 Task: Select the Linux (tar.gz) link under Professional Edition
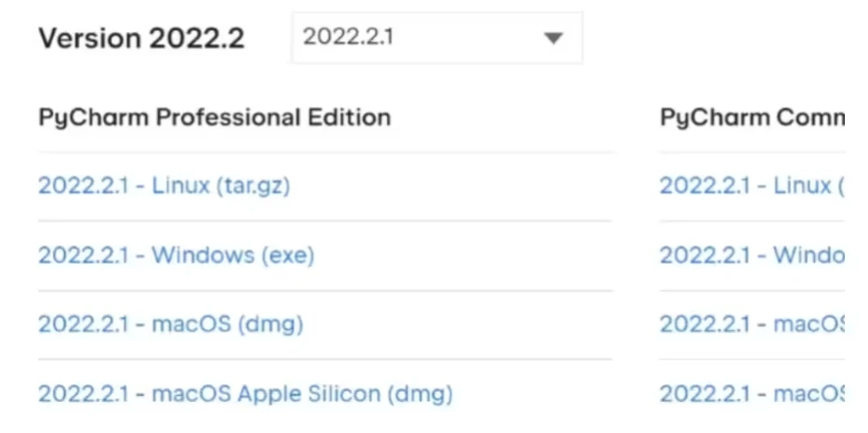point(164,186)
